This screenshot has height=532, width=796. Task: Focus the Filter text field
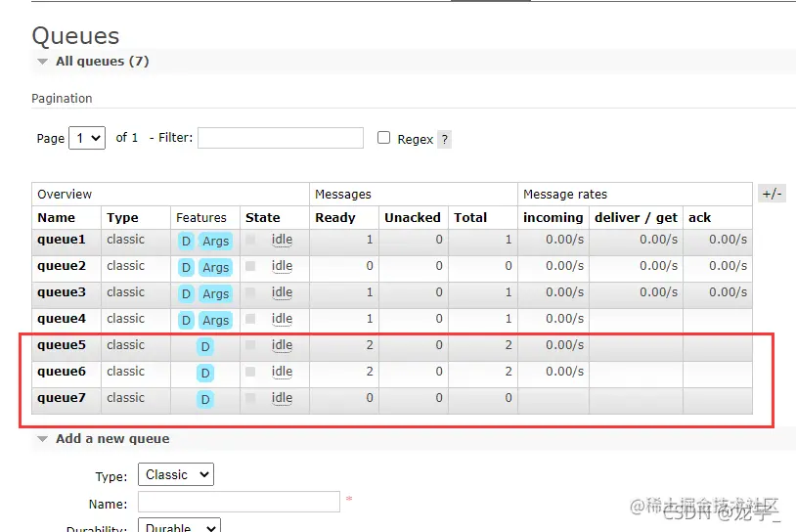click(x=281, y=138)
